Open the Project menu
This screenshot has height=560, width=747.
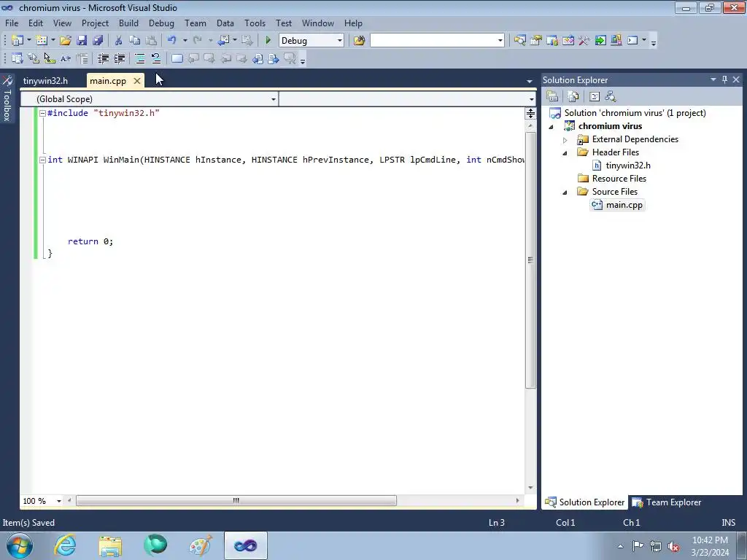96,23
